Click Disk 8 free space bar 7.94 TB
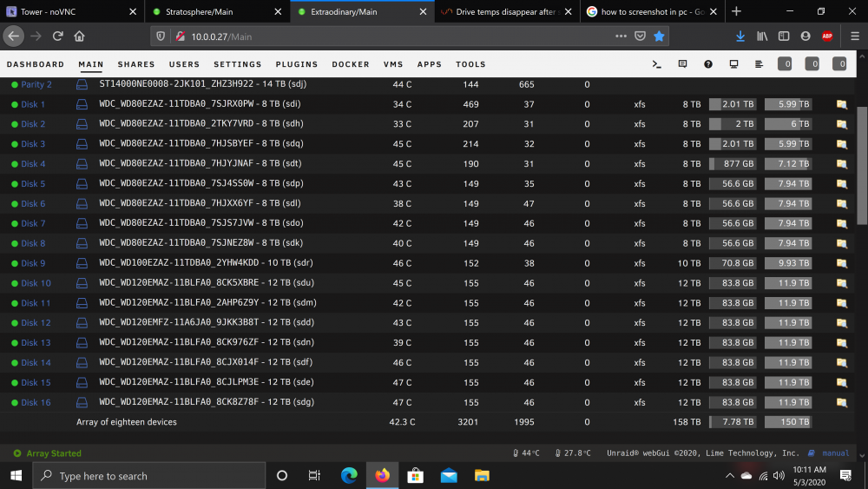Viewport: 868px width, 489px height. coord(788,243)
